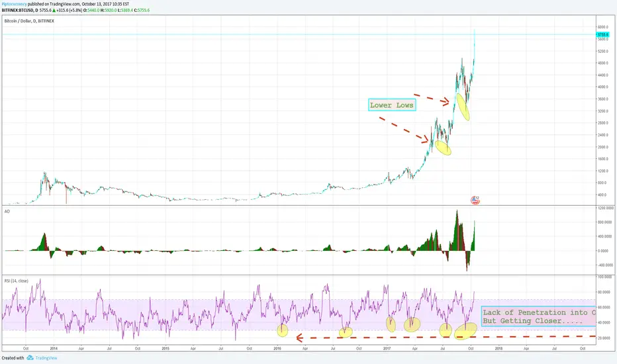
Task: Click the 'Lower Lows' annotation label
Action: [392, 105]
